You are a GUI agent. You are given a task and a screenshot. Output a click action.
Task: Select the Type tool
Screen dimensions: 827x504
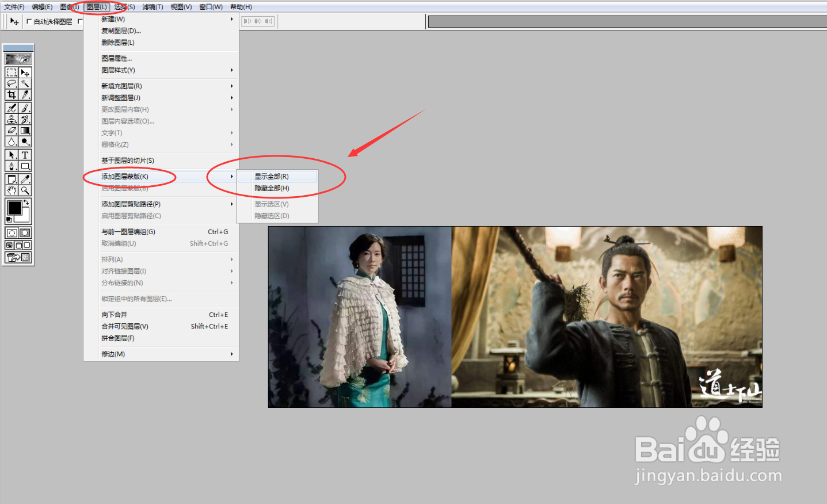(25, 155)
